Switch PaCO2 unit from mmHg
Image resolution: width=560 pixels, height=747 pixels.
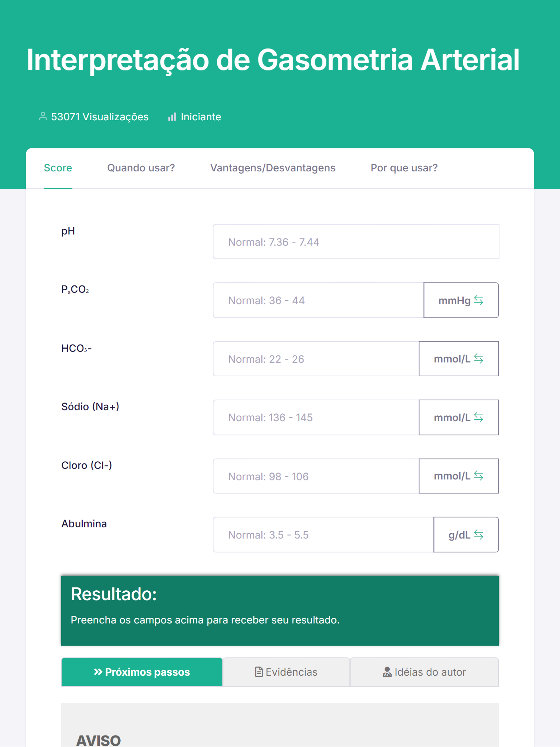pos(461,300)
